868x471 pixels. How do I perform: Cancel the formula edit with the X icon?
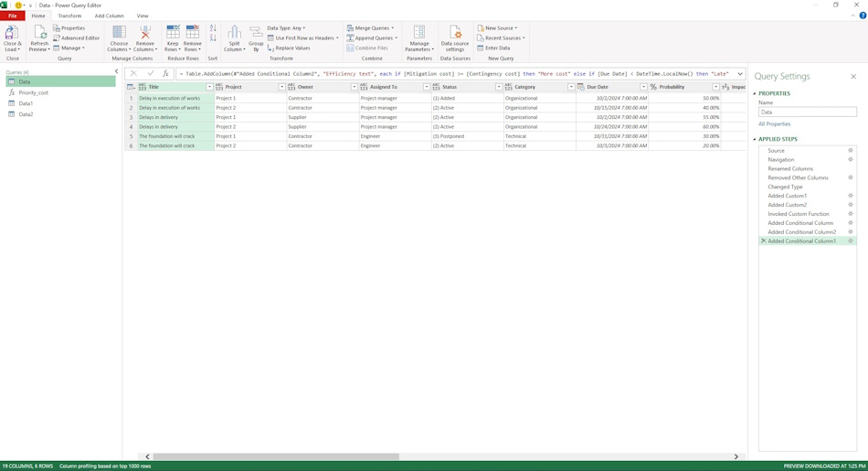pyautogui.click(x=133, y=74)
